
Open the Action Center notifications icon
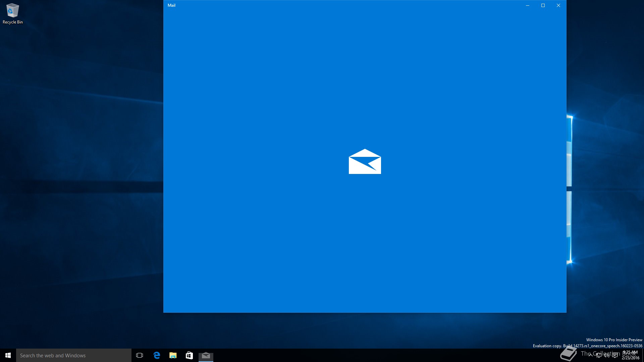615,355
